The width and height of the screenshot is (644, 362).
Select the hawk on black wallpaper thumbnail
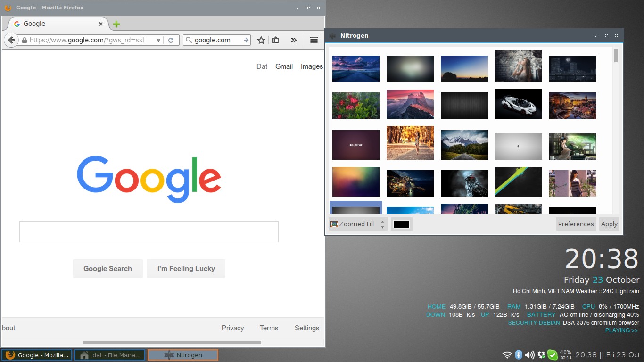[x=464, y=183]
